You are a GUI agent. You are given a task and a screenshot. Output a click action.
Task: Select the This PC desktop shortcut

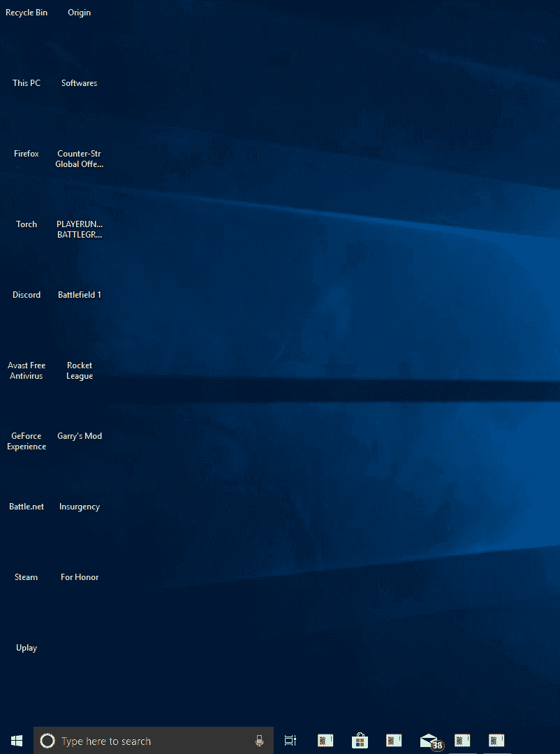[x=27, y=83]
